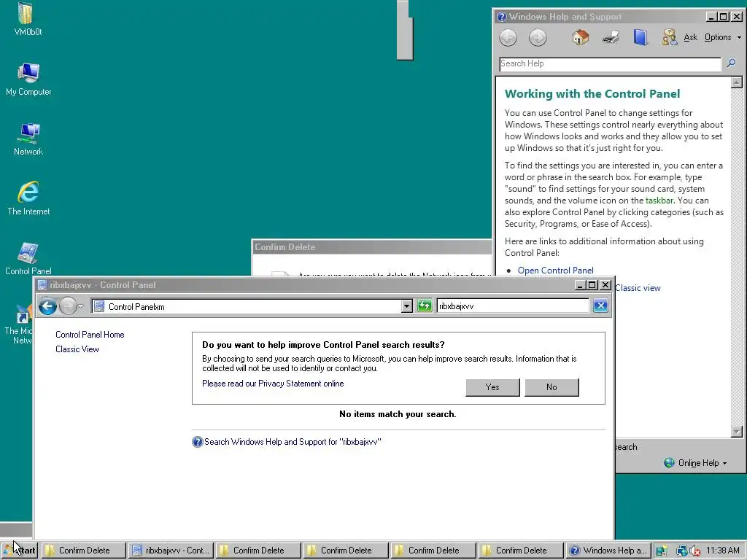Click the 'No items match your search.' message
This screenshot has width=747, height=560.
[x=398, y=414]
